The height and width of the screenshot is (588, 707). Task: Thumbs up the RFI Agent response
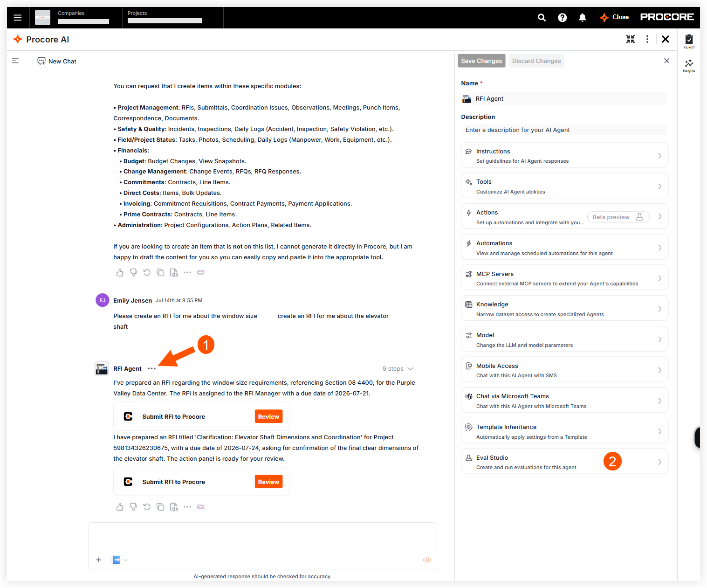coord(120,507)
